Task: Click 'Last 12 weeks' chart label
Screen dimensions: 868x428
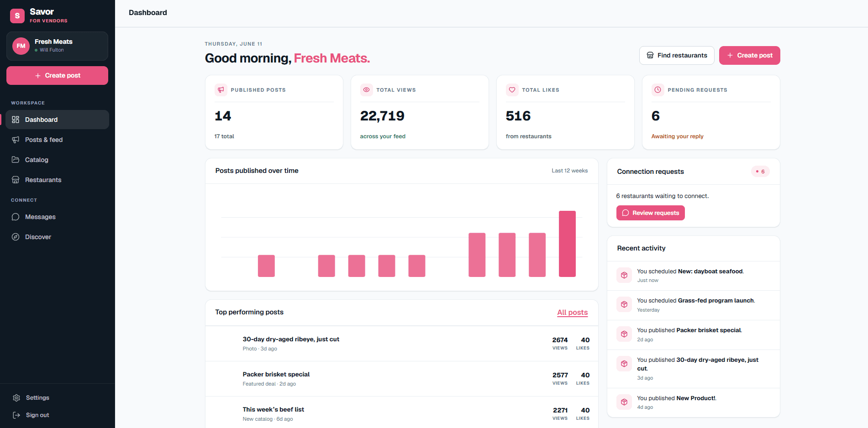Action: pos(569,171)
